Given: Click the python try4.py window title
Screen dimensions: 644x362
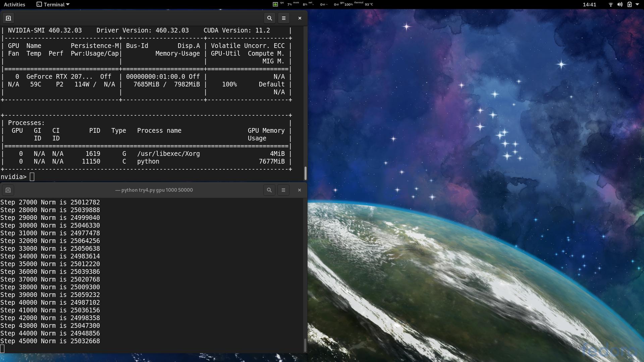Looking at the screenshot, I should coord(154,190).
